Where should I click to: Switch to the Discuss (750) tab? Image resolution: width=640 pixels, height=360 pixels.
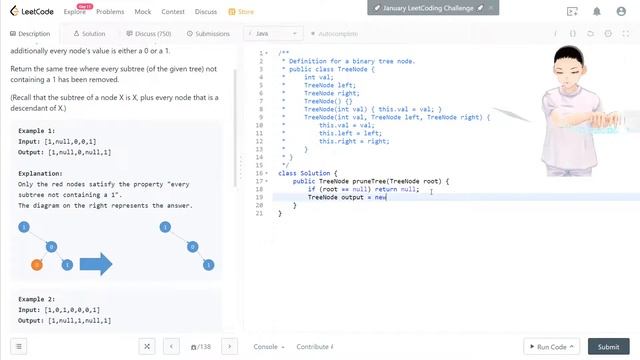click(x=149, y=34)
